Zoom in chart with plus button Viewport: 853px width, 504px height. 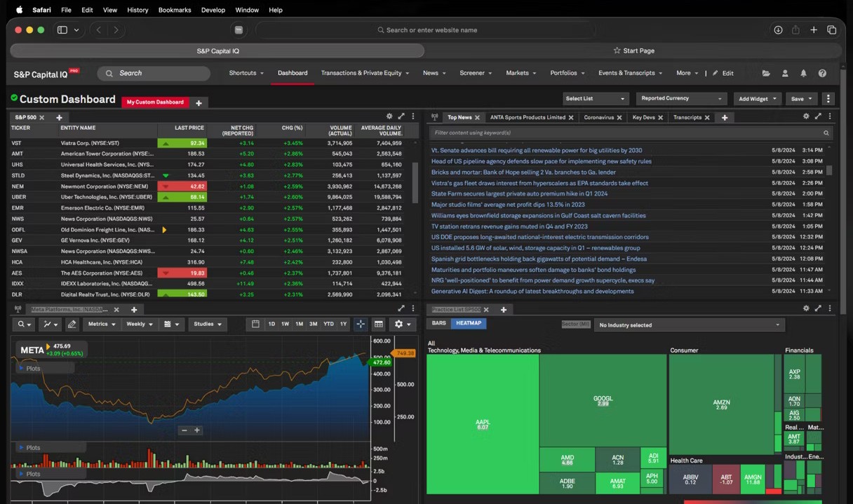(x=197, y=430)
